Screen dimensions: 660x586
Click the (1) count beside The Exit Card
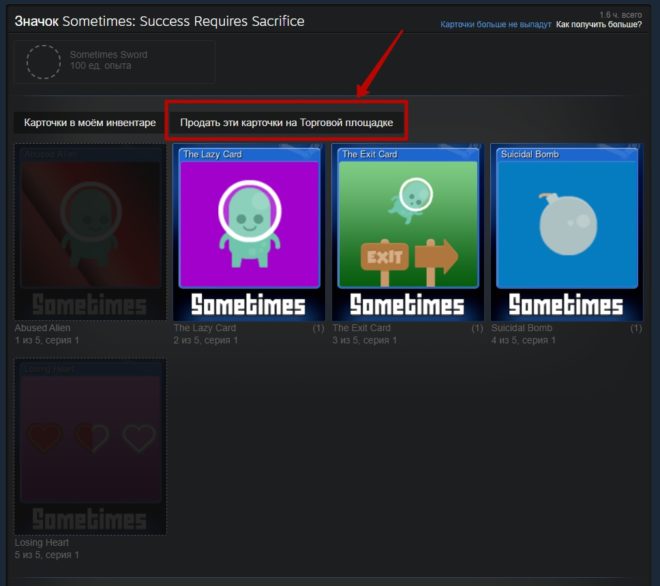[477, 328]
